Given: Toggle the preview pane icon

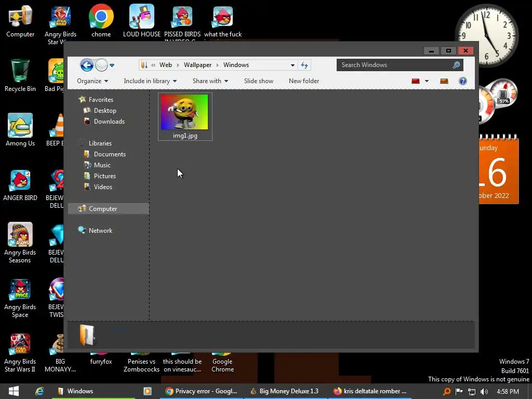Looking at the screenshot, I should click(444, 81).
